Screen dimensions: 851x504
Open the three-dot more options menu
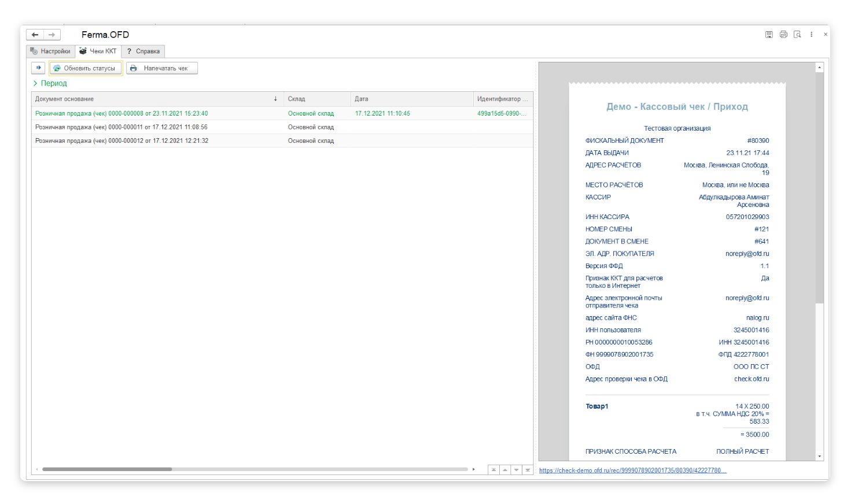(x=812, y=35)
